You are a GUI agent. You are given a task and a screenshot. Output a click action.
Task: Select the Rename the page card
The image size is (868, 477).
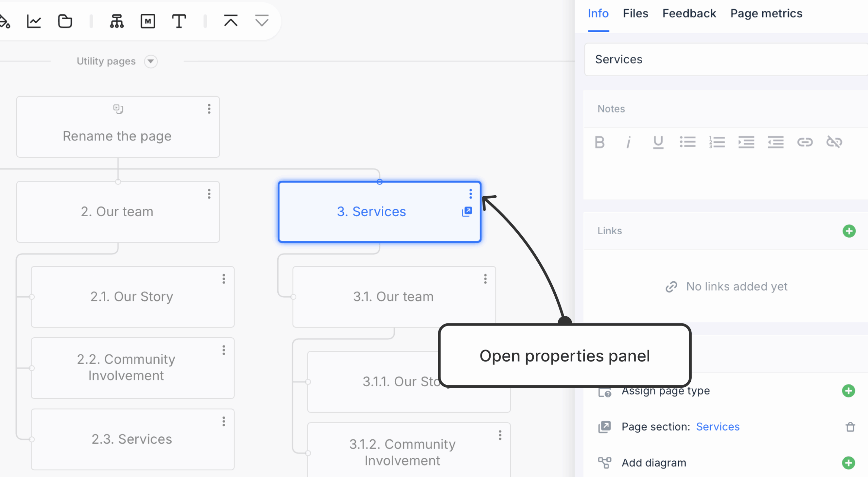(x=118, y=127)
